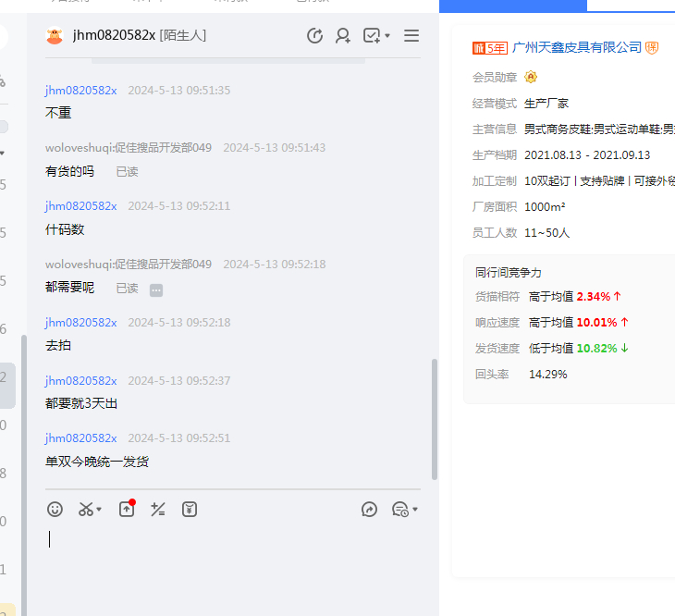
Task: Click the file upload icon with red dot
Action: coord(127,509)
